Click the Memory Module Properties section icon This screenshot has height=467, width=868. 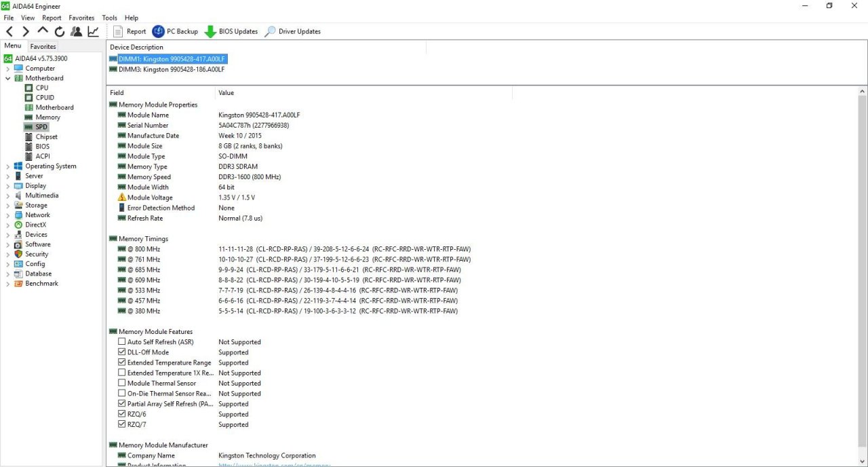(x=113, y=105)
